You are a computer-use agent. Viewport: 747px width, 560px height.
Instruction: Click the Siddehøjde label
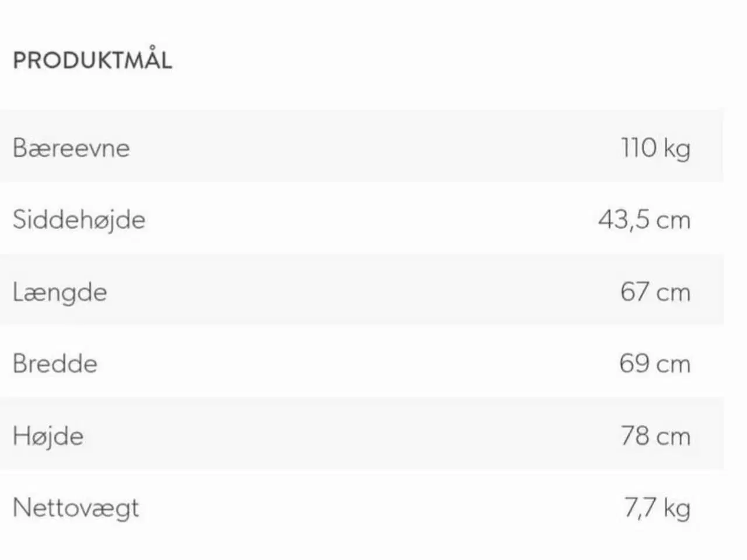coord(79,220)
